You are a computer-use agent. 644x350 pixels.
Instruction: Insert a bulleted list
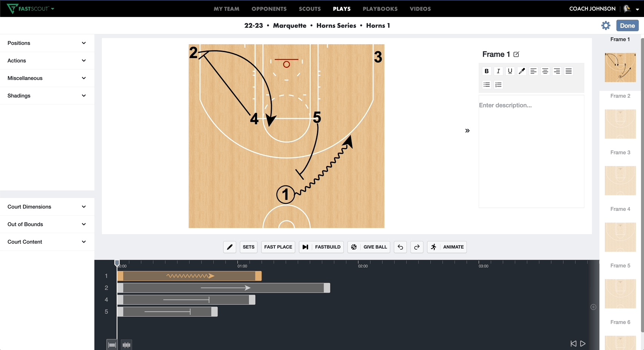point(487,84)
